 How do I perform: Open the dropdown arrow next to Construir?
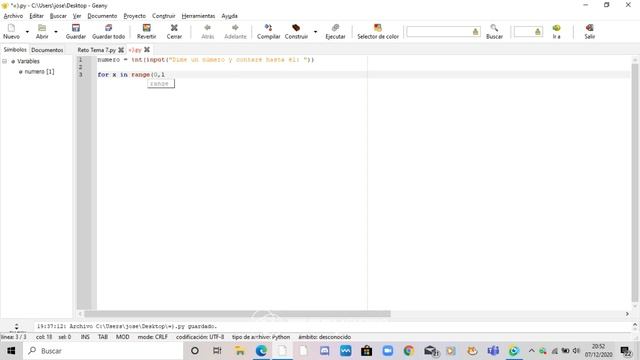pos(315,31)
